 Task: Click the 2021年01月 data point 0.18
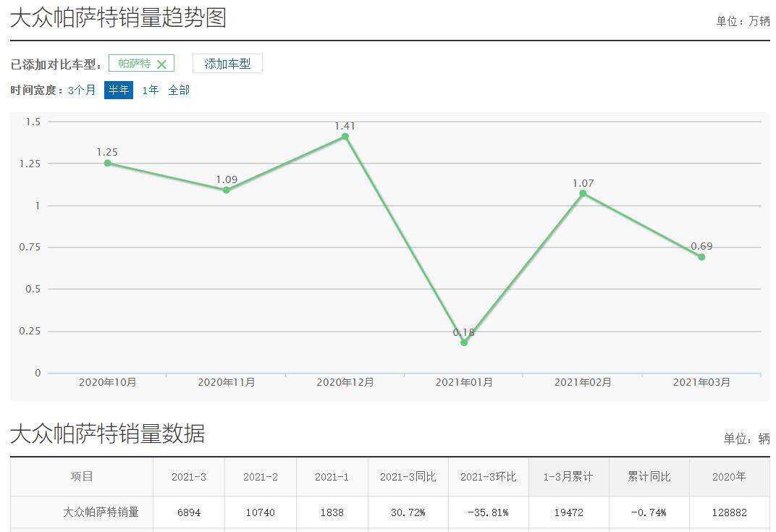coord(464,342)
